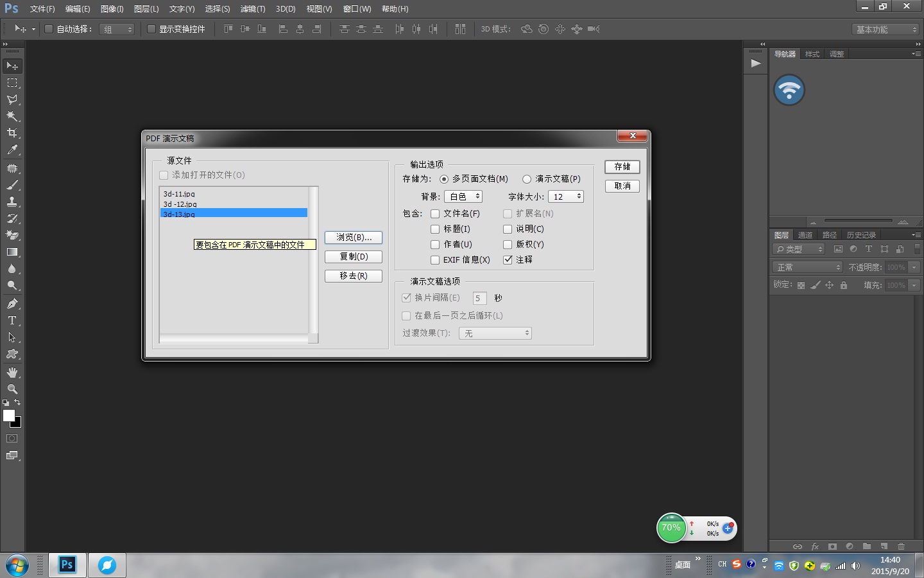
Task: Open the 背景 color dropdown
Action: pos(463,197)
